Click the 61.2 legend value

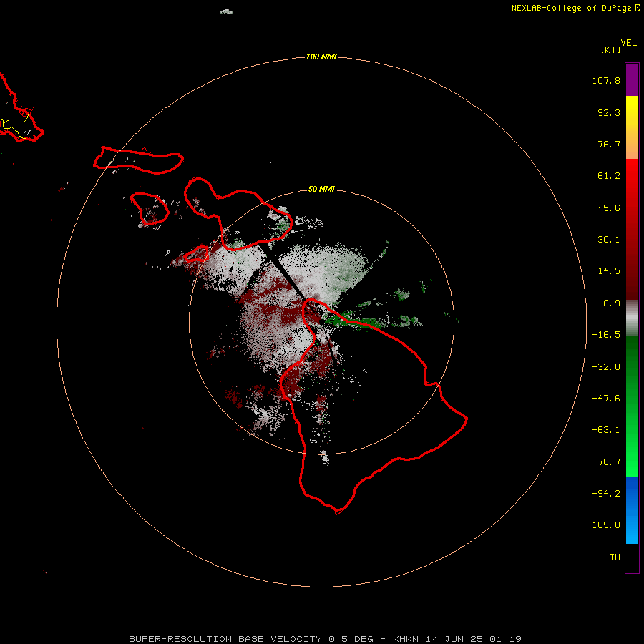(x=609, y=176)
